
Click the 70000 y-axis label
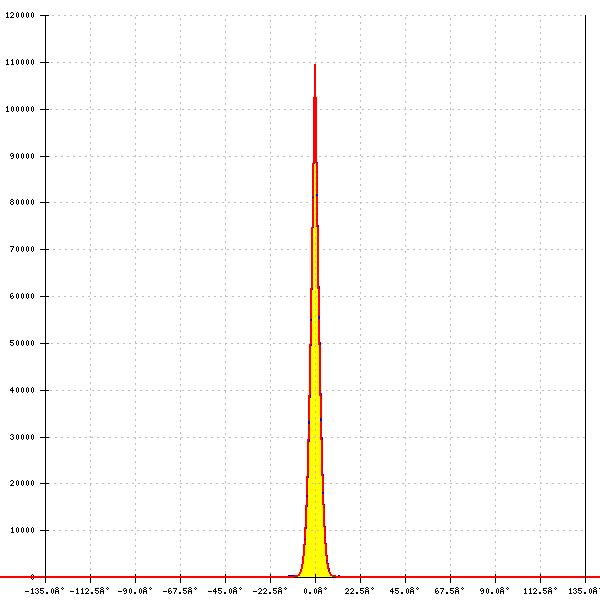(22, 249)
